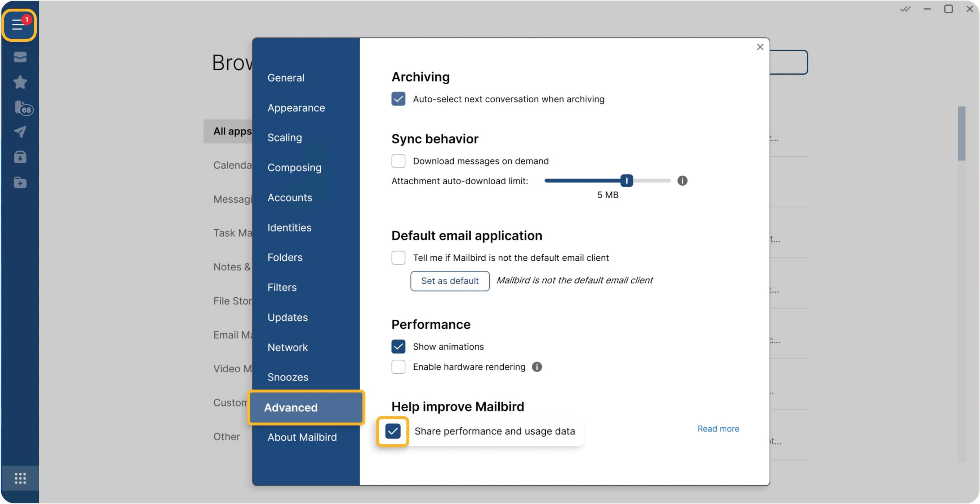The width and height of the screenshot is (980, 504).
Task: Click the attachment limit info icon
Action: (x=682, y=181)
